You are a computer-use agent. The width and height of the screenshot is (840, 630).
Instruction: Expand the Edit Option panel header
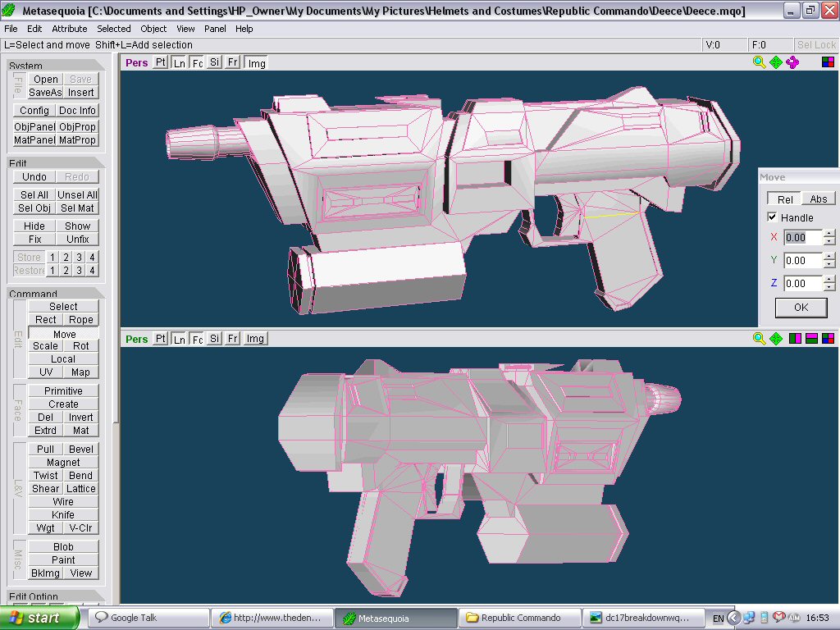pos(55,596)
